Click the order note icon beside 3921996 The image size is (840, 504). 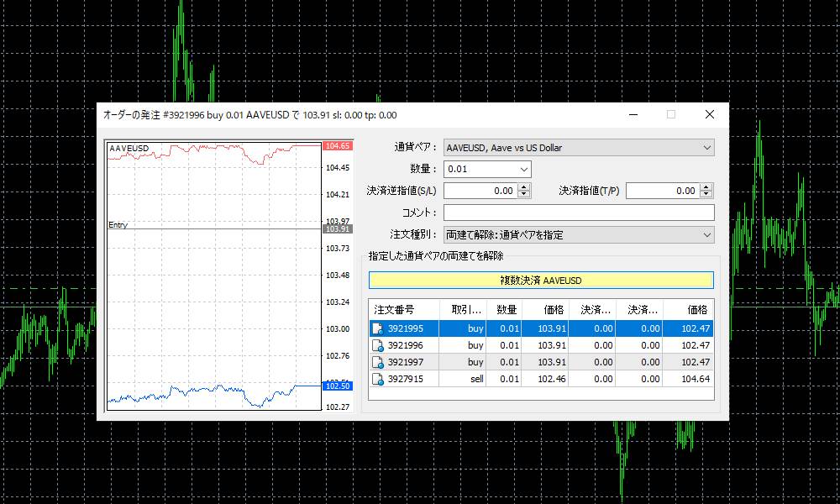coord(375,344)
